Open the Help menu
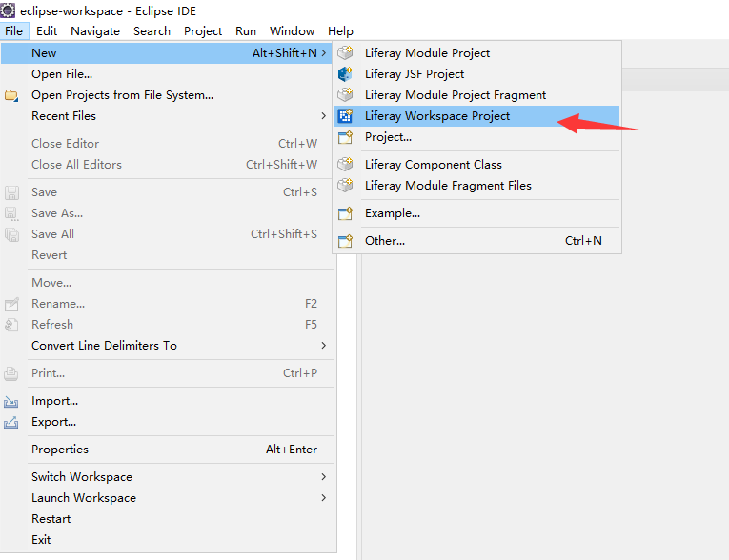 pos(340,31)
